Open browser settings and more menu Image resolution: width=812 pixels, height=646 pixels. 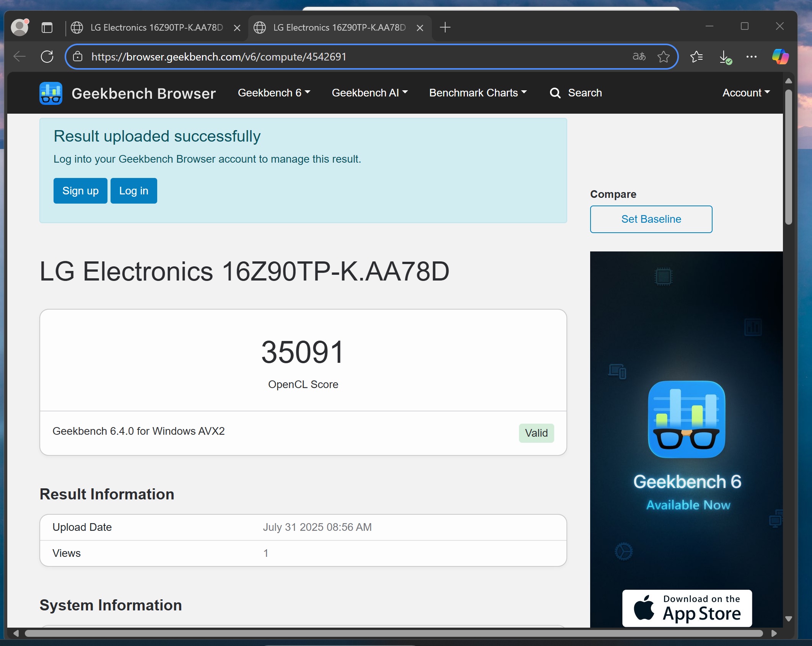pyautogui.click(x=751, y=57)
